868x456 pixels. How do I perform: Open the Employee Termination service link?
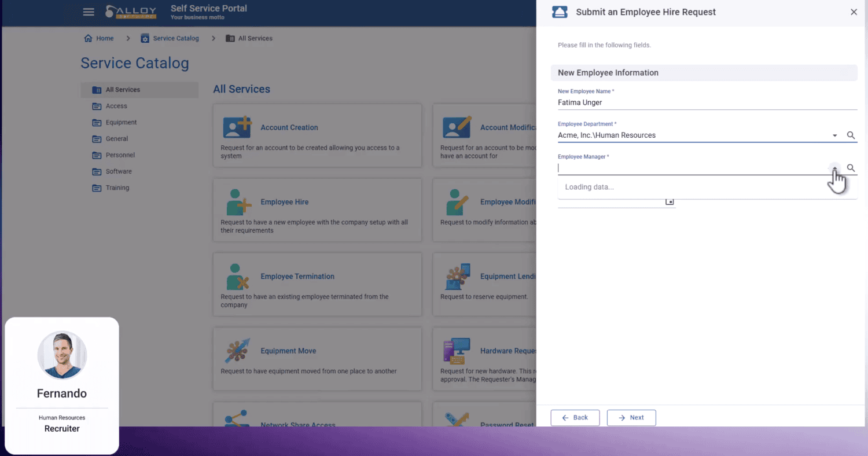click(297, 277)
